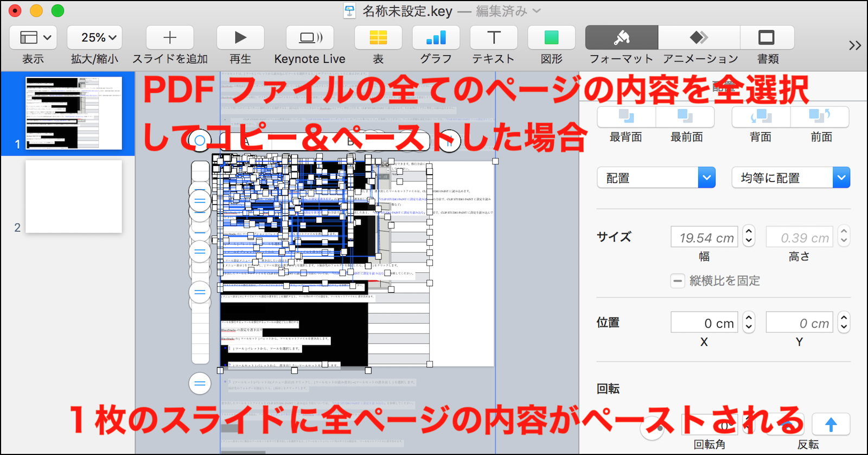
Task: Add a new slide with the plus button
Action: (170, 37)
